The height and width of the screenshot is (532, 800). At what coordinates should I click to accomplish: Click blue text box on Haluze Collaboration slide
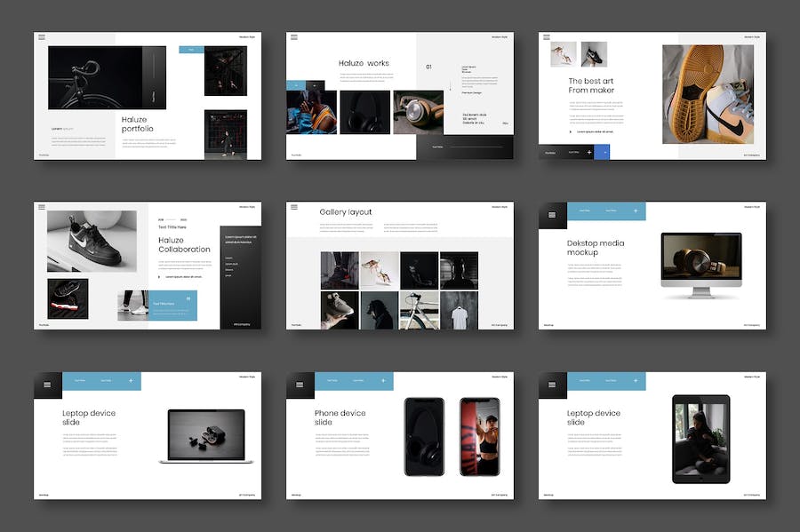tap(172, 305)
